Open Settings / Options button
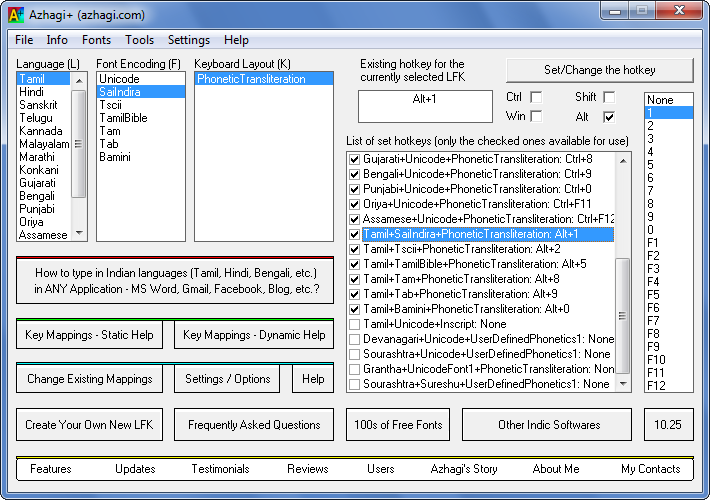Screen dimensions: 710x500 (227, 379)
